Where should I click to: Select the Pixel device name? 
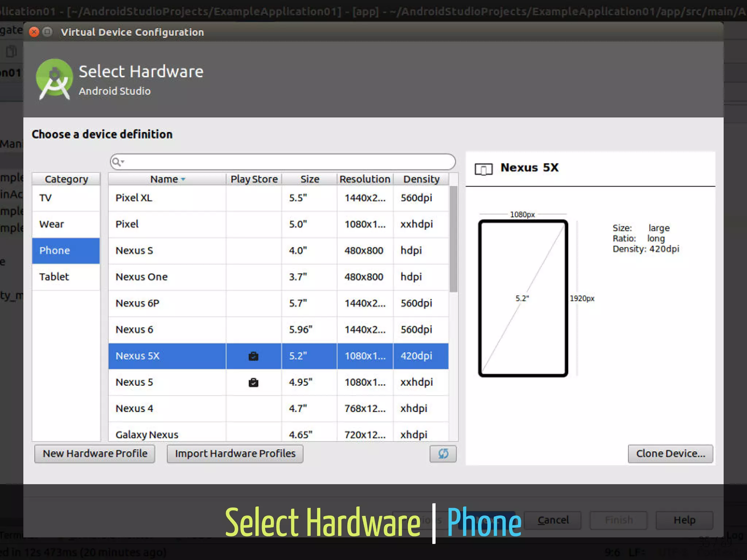point(127,224)
